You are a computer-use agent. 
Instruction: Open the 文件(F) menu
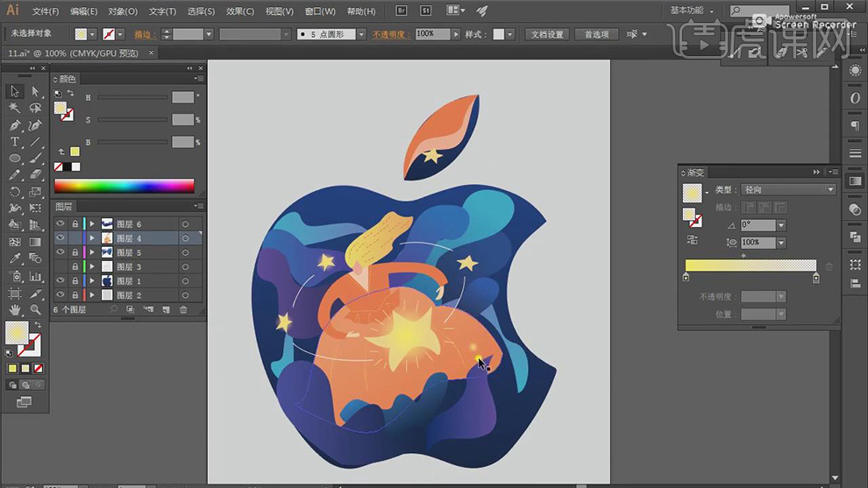(46, 11)
